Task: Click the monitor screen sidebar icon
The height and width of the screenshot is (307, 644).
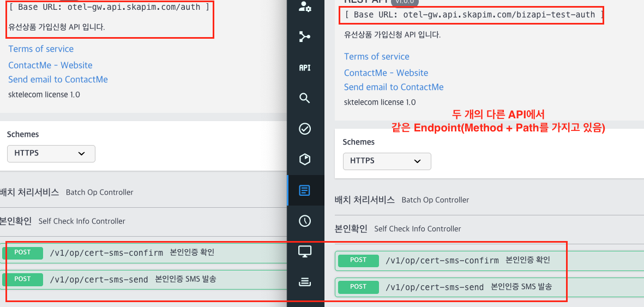Action: pos(305,251)
